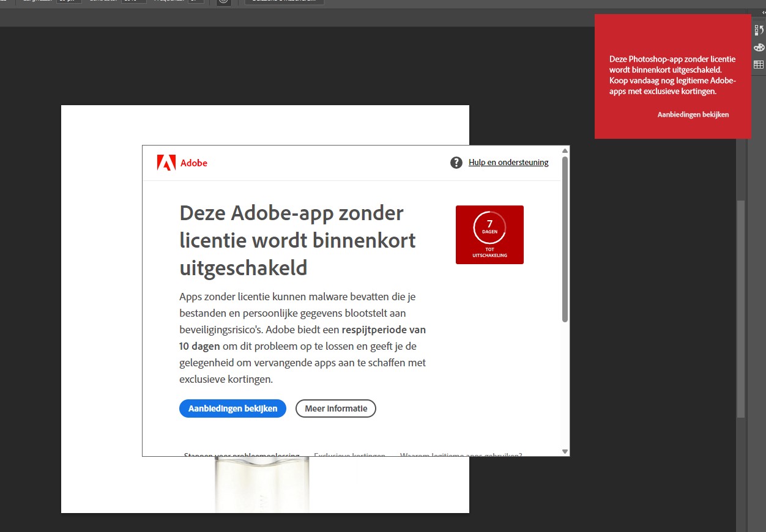Click the dialog's vertical scrollbar thumb
The width and height of the screenshot is (766, 532).
coord(565,239)
